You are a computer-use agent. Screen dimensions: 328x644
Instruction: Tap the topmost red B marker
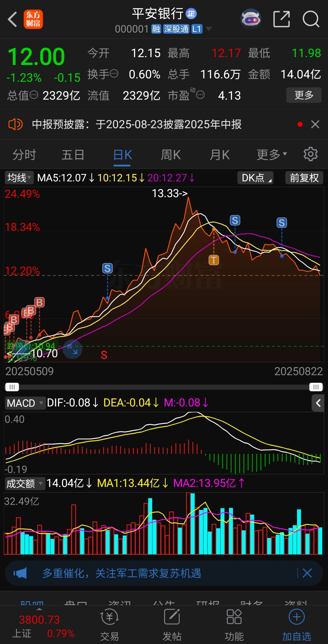click(39, 302)
